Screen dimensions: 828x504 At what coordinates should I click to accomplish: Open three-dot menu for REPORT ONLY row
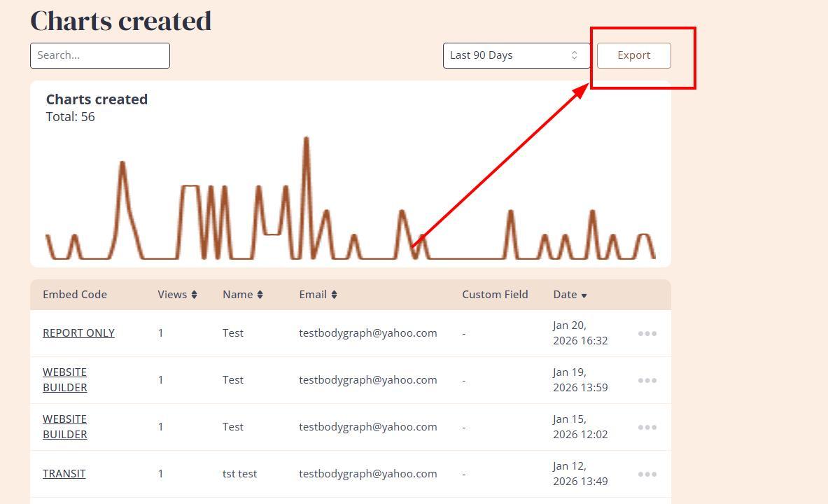coord(647,333)
